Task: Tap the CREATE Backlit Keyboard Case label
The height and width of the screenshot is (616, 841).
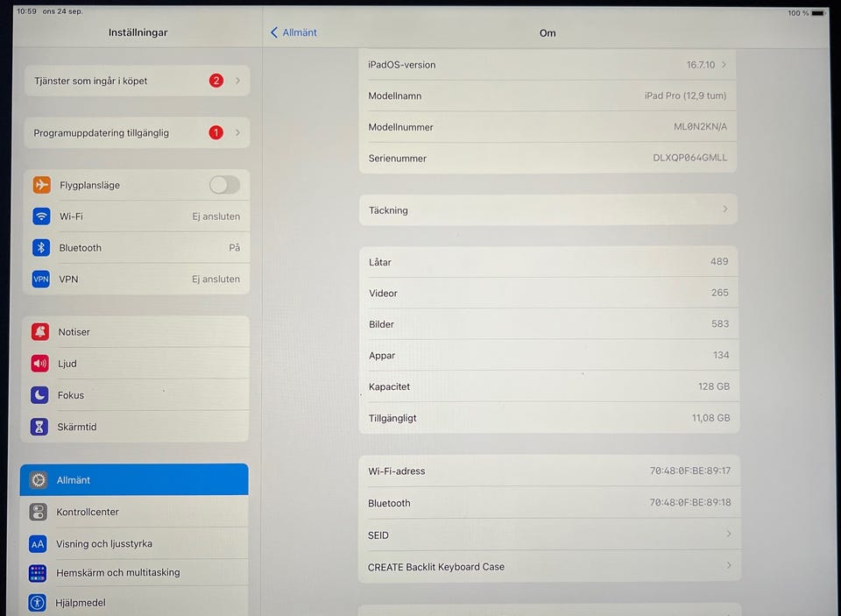Action: (x=436, y=567)
